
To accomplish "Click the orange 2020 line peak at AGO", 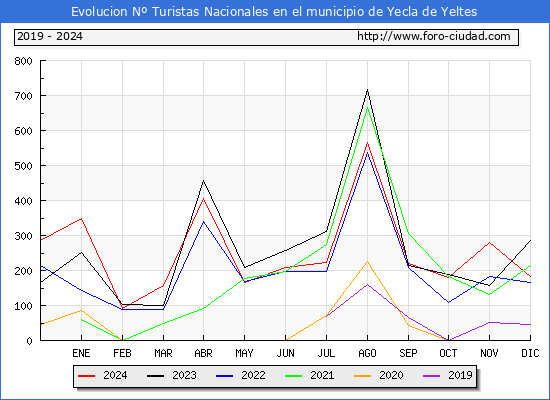I will [x=367, y=261].
